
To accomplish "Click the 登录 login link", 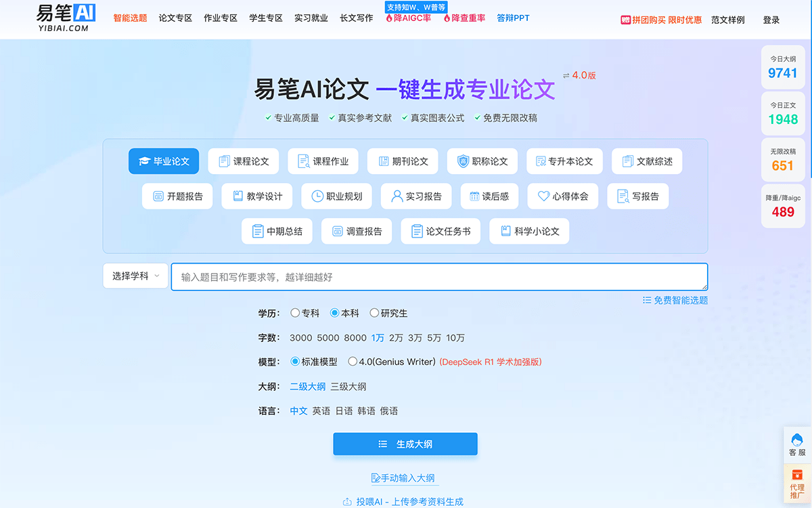I will point(771,20).
